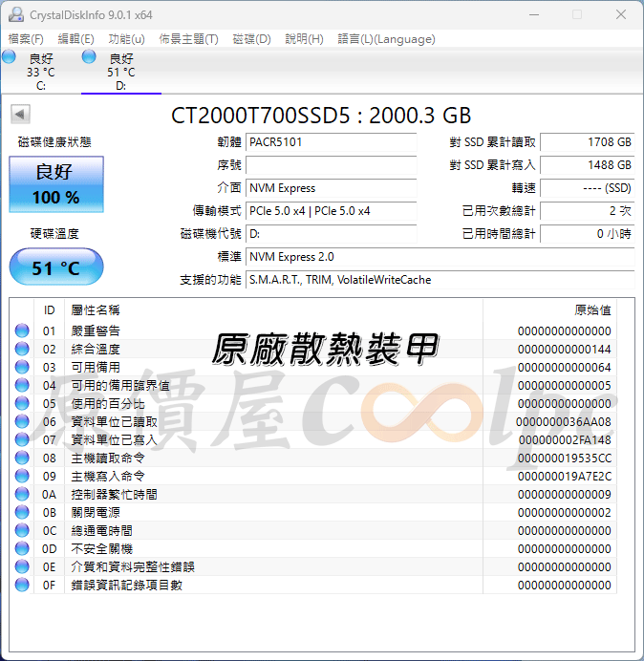Click status orb of row 04 可用的備用臨界值

click(22, 385)
